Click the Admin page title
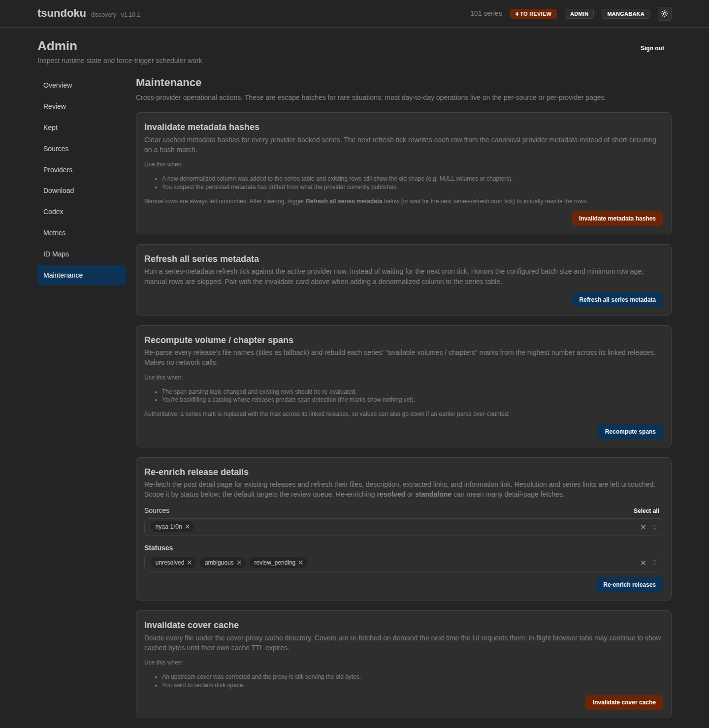This screenshot has width=709, height=728. click(x=57, y=46)
